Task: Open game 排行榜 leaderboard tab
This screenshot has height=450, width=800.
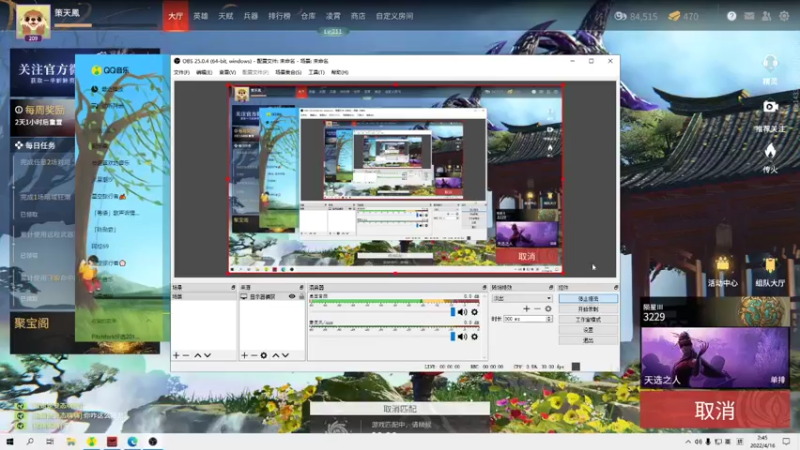Action: click(279, 16)
